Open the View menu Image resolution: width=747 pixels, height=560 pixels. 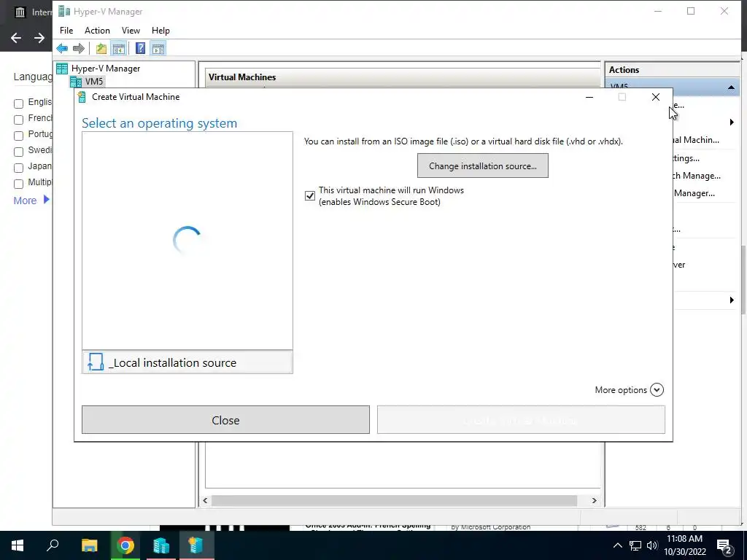click(x=131, y=31)
